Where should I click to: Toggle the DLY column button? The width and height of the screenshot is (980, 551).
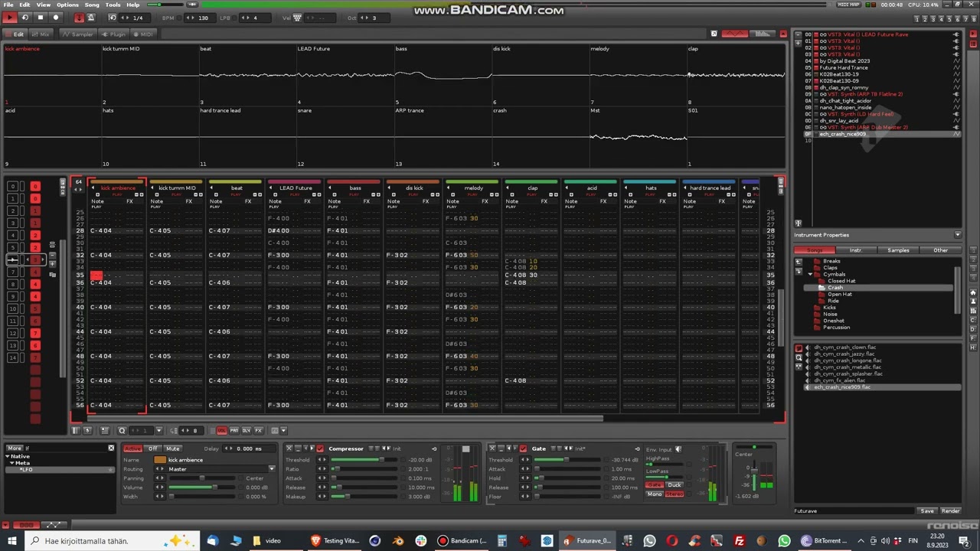(x=247, y=431)
